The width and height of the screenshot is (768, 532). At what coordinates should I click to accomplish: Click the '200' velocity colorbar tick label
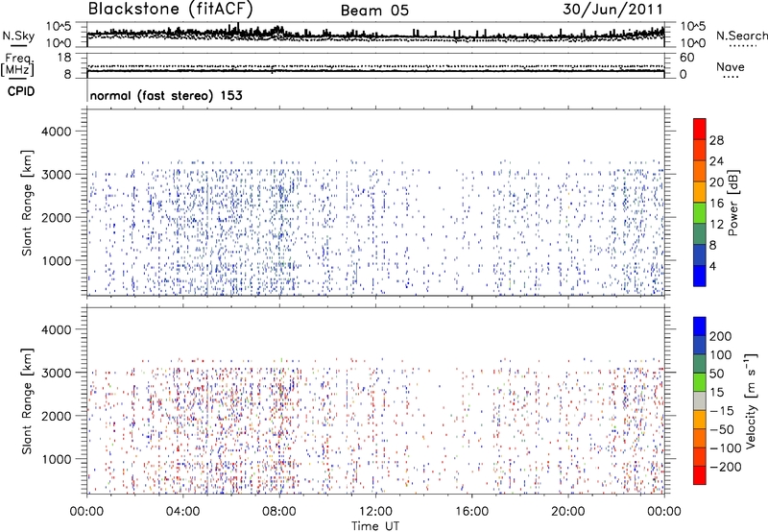[x=721, y=336]
